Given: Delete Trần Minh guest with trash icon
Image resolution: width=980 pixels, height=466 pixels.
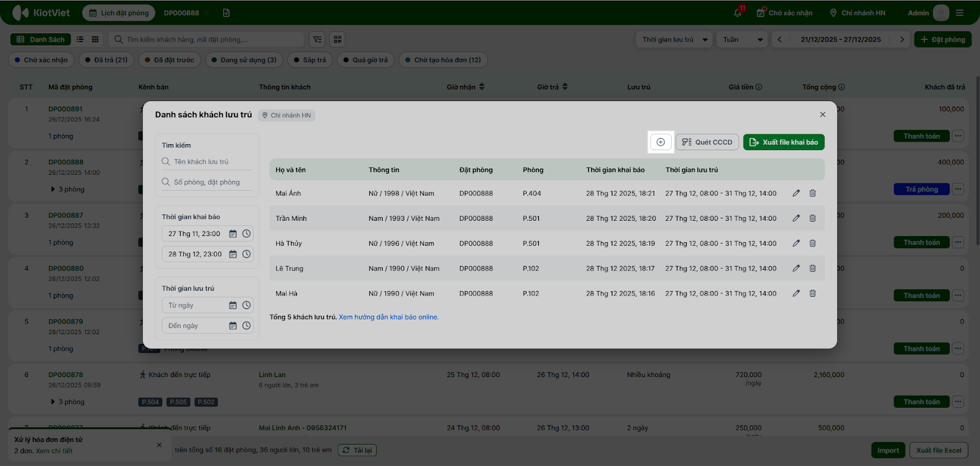Looking at the screenshot, I should click(x=812, y=218).
